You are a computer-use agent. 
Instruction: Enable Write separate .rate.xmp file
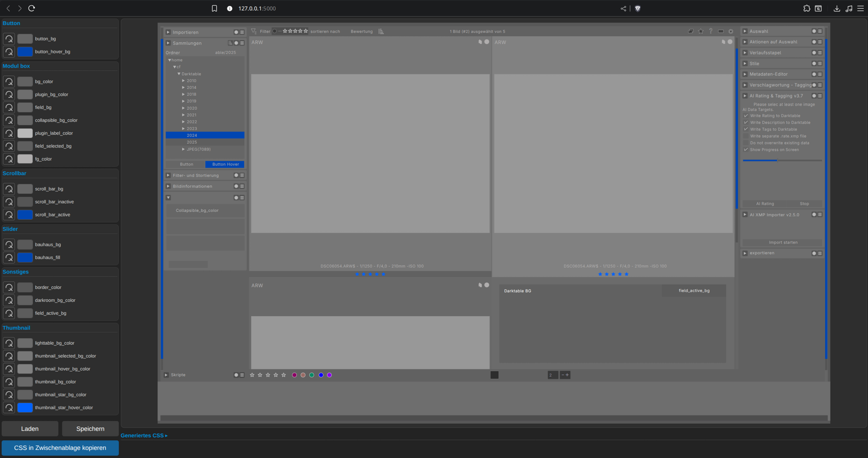click(x=746, y=136)
